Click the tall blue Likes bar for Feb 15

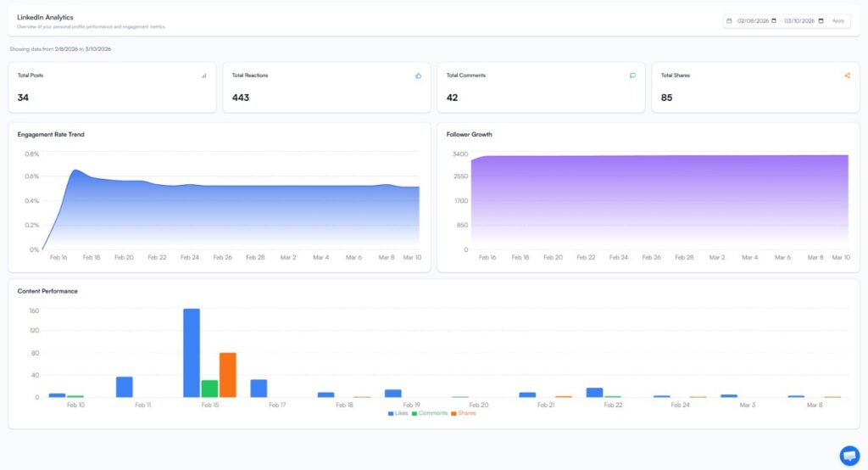coord(192,353)
